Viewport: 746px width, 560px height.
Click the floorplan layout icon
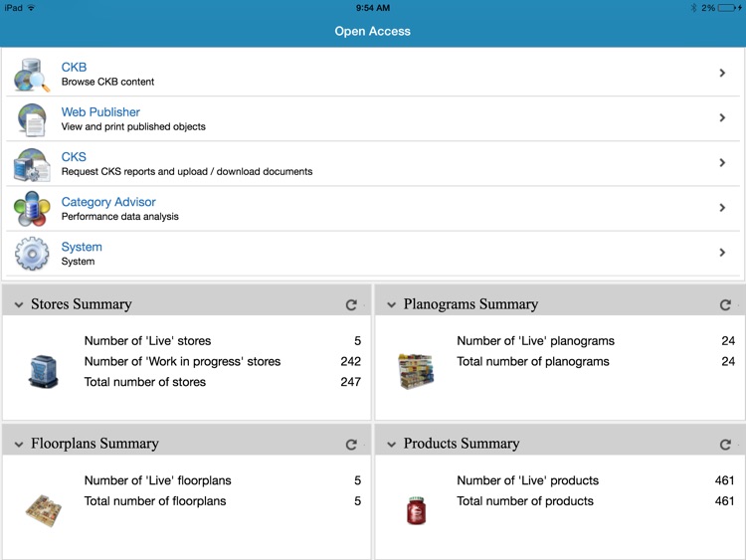pos(44,510)
